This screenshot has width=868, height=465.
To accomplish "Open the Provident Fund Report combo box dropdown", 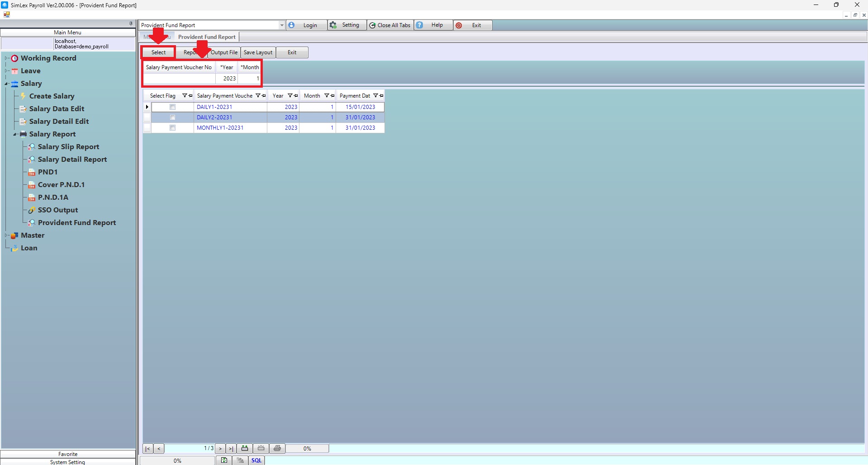I will pos(281,25).
